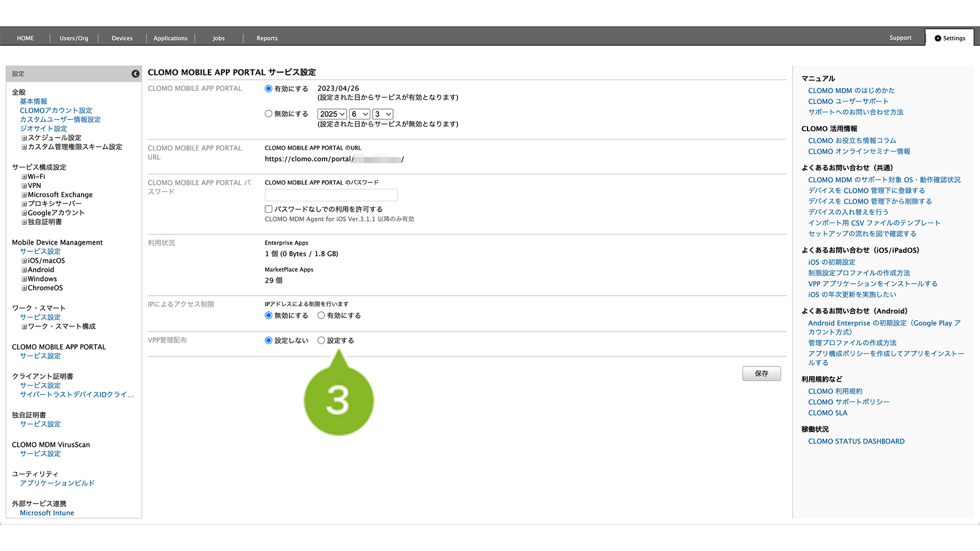
Task: Open CLOMO SLA link
Action: pyautogui.click(x=827, y=413)
